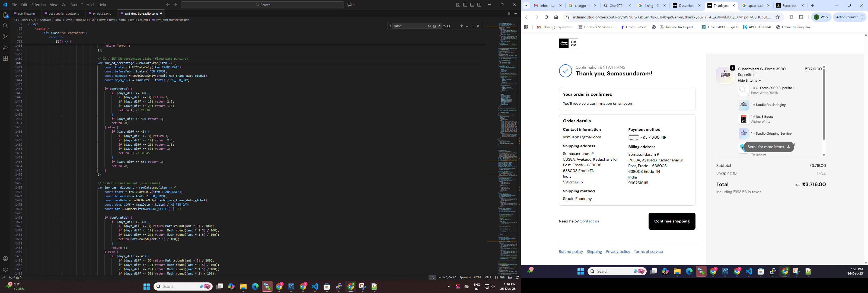This screenshot has width=868, height=293.
Task: Open the Chrome tab search dropdown
Action: click(x=526, y=5)
